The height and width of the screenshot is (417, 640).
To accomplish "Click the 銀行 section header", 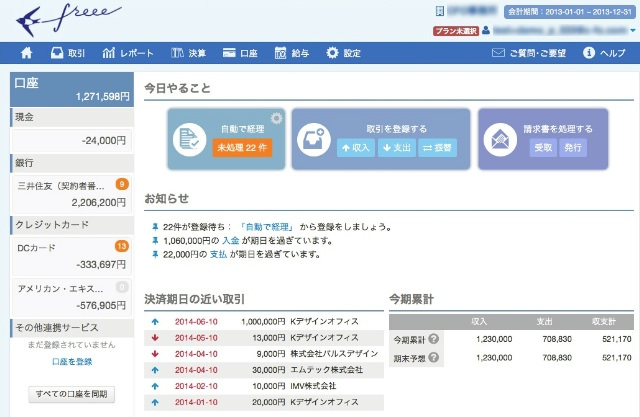I will (72, 163).
